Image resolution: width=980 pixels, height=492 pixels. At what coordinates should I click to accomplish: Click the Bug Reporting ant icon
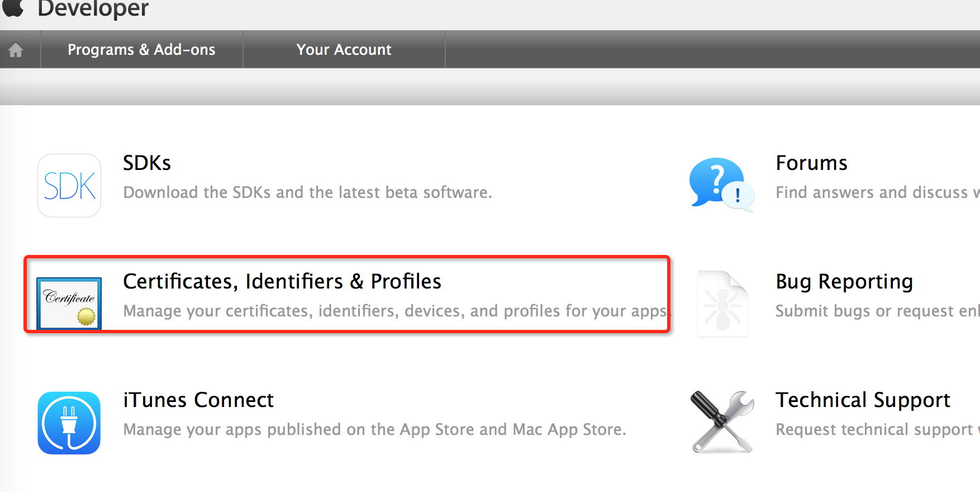click(x=722, y=304)
